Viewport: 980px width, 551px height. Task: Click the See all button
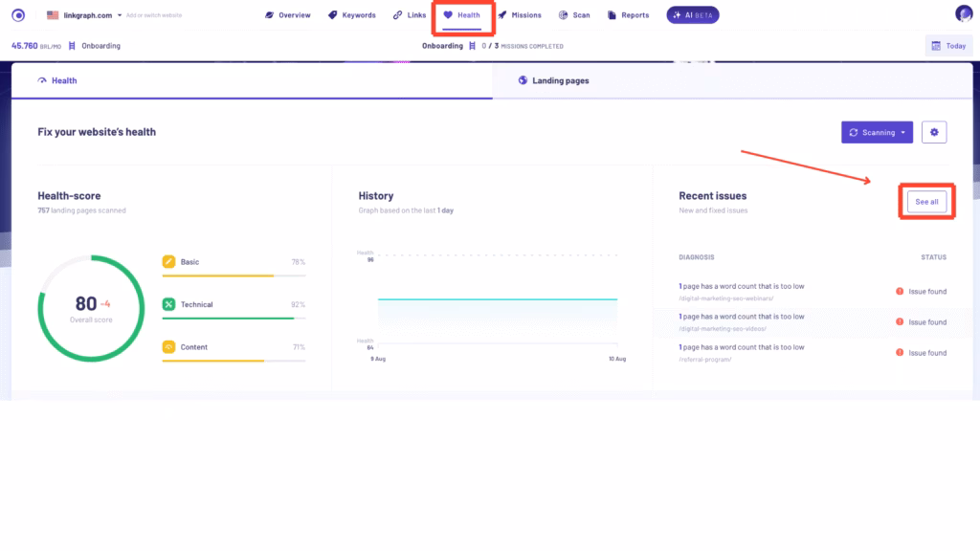[x=925, y=201]
